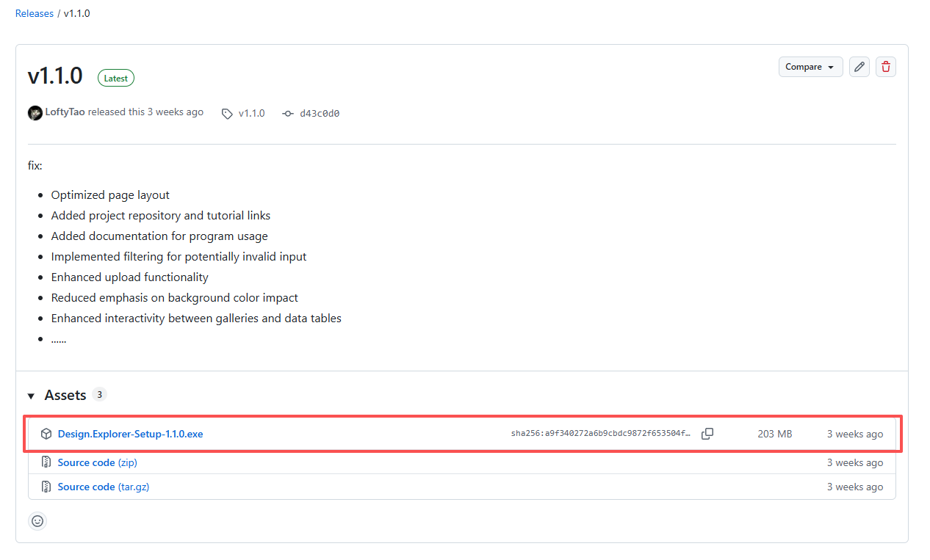Go to Releases breadcrumb link
This screenshot has height=560, width=930.
pyautogui.click(x=35, y=13)
